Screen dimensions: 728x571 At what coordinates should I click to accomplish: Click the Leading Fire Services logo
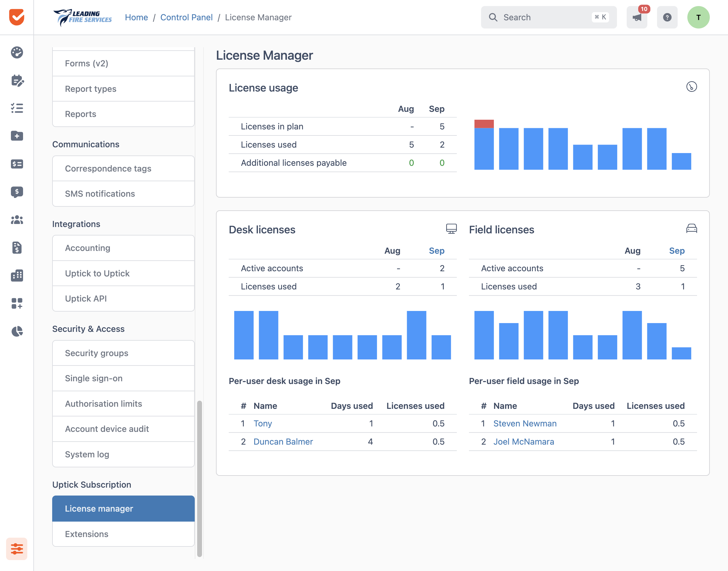coord(82,17)
